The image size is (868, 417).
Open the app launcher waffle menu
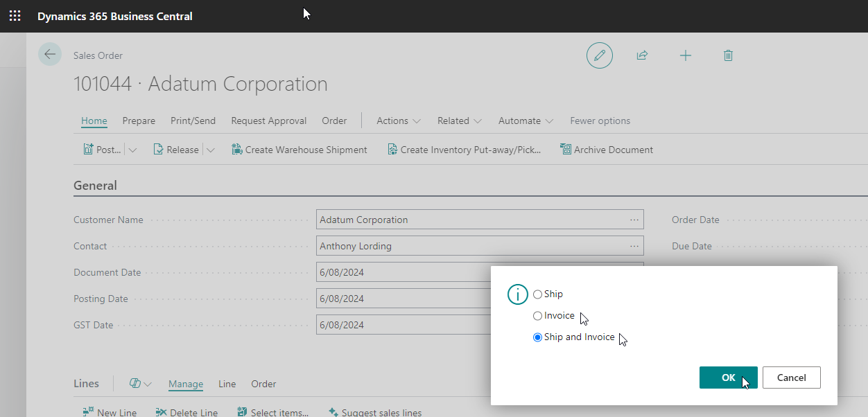pos(15,16)
